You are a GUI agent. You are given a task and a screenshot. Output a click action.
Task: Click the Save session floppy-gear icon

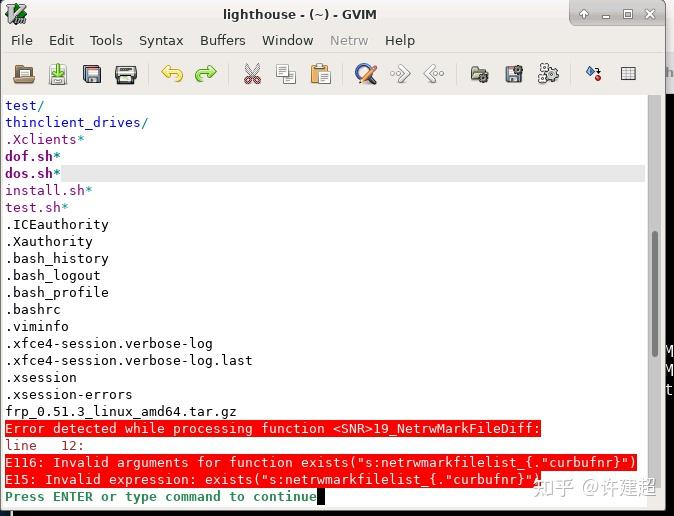(x=514, y=74)
